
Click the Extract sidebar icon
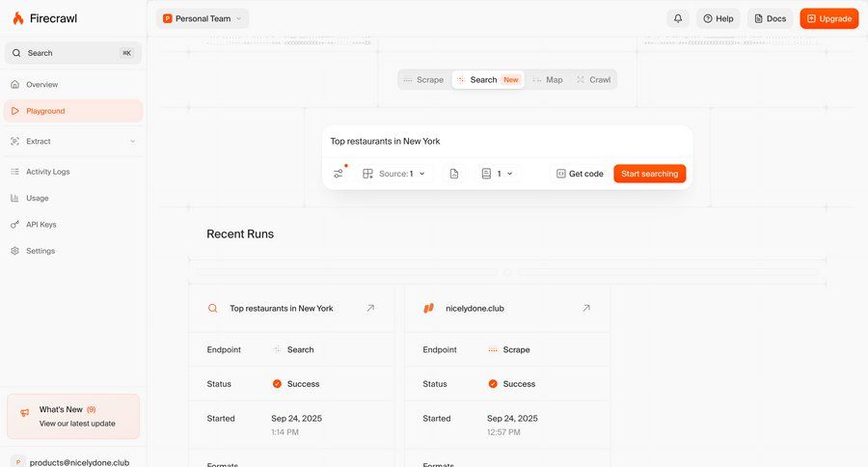point(14,141)
